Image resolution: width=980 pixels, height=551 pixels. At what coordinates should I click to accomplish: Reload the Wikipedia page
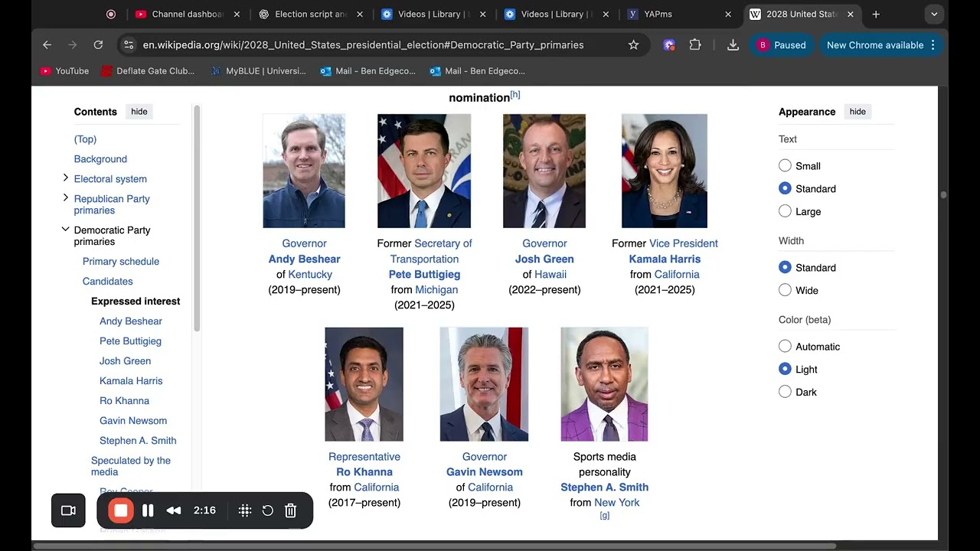98,45
